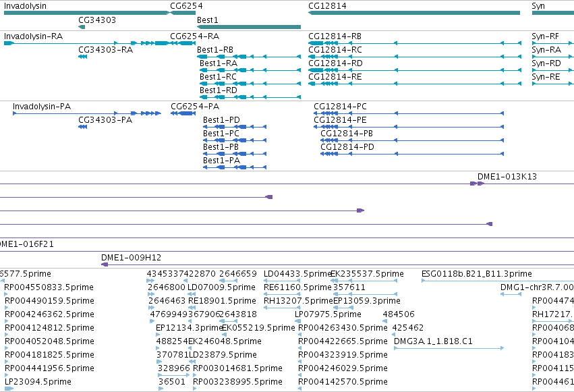Screen dimensions: 574x392
Task: Select the Invadolysin gene bar
Action: [87, 13]
